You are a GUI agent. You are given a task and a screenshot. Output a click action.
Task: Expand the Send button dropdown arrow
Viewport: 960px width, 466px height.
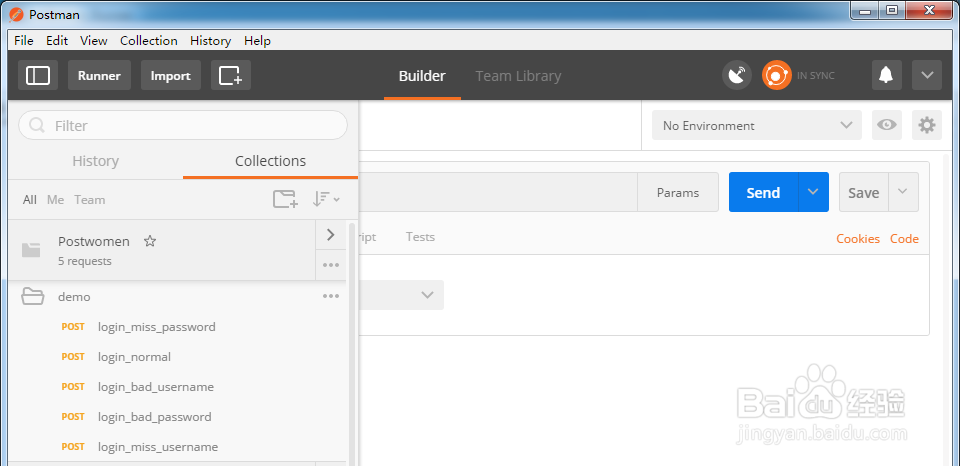pos(813,192)
